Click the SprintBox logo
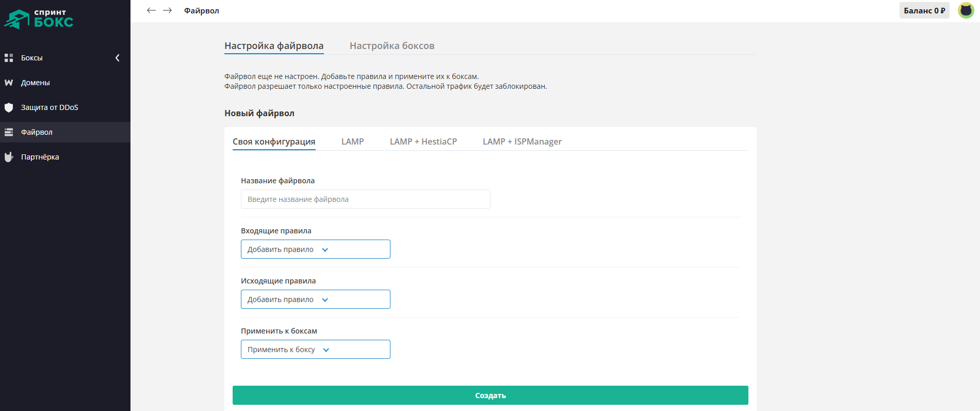Viewport: 980px width, 411px height. pyautogui.click(x=39, y=19)
